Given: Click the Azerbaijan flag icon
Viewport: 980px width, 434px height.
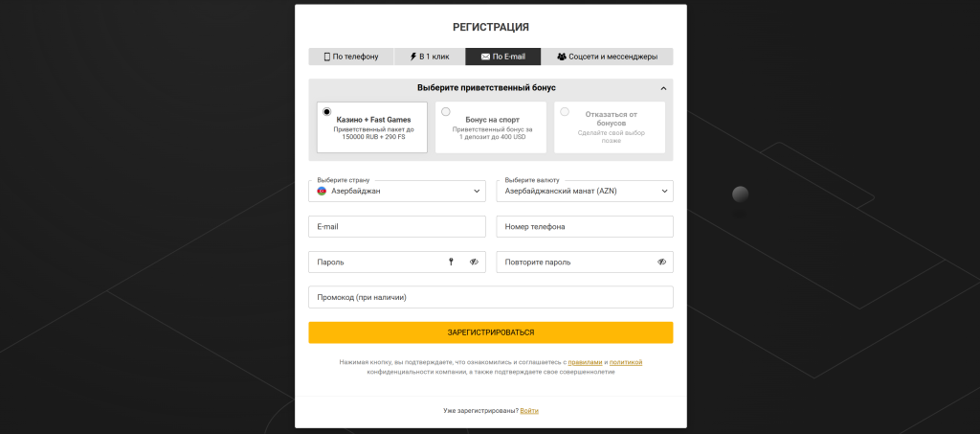Looking at the screenshot, I should click(x=323, y=192).
